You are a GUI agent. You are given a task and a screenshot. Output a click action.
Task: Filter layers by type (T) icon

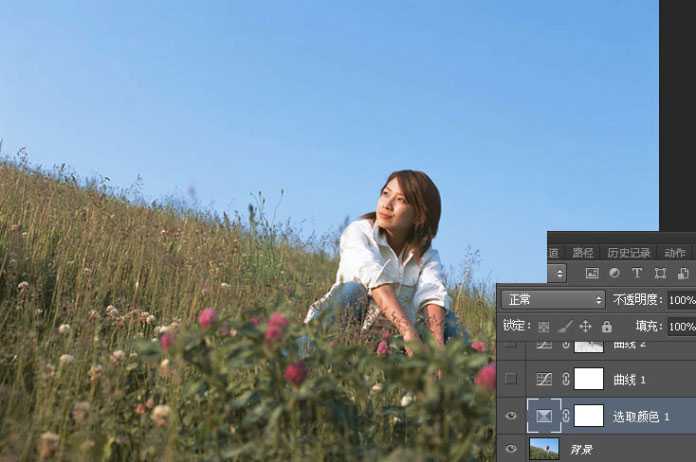[x=637, y=273]
